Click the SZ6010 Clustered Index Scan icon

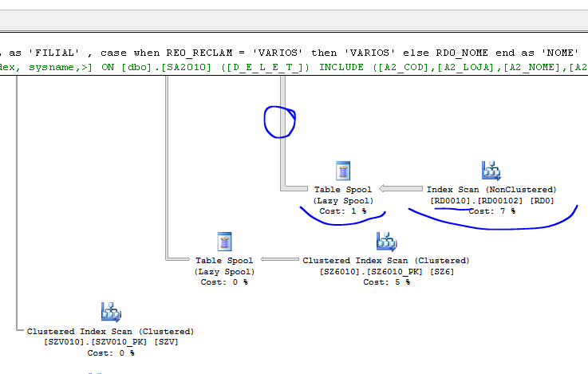point(386,242)
